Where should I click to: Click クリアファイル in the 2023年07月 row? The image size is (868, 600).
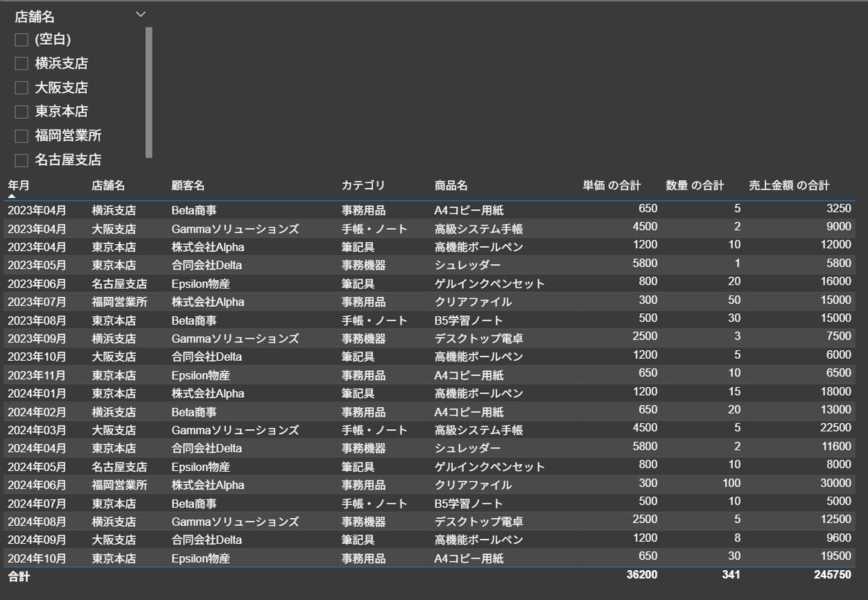point(473,302)
